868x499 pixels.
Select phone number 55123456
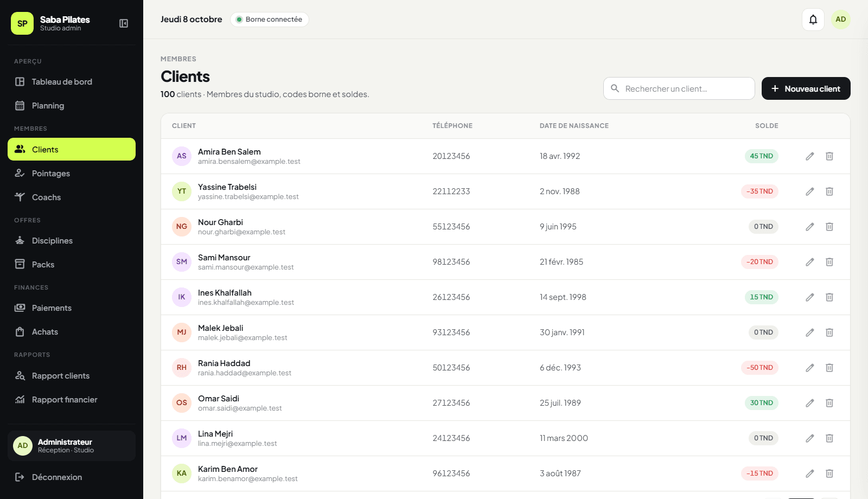tap(451, 227)
